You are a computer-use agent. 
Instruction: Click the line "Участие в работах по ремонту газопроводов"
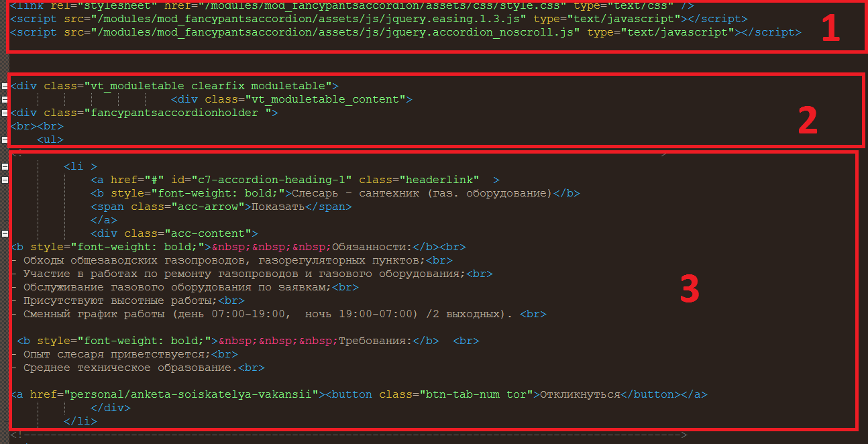252,274
